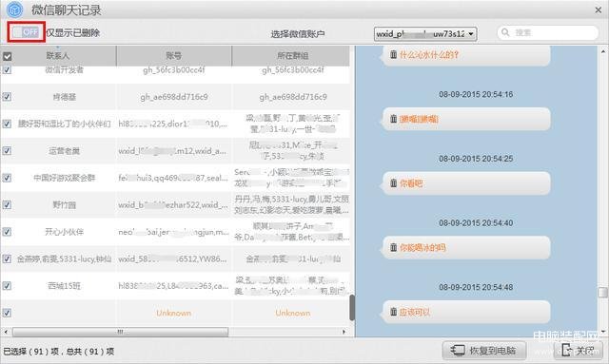Click trash icon on 应该可以 message
The image size is (609, 364).
[393, 312]
